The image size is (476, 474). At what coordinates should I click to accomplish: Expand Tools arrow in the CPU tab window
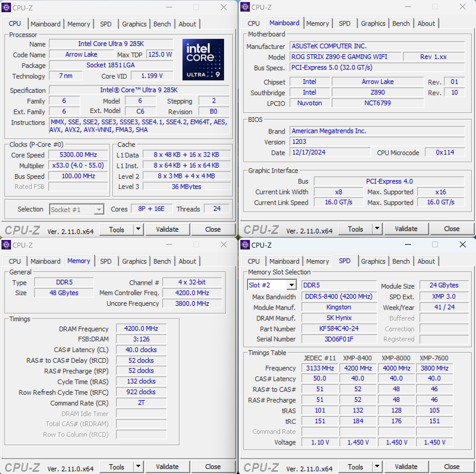click(x=138, y=229)
